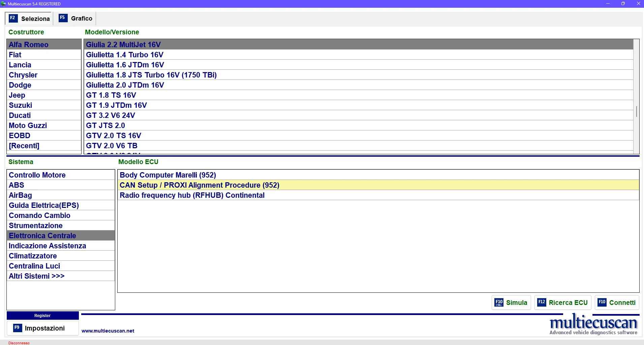Switch to the Seleziona tab
644x345 pixels.
pyautogui.click(x=29, y=19)
